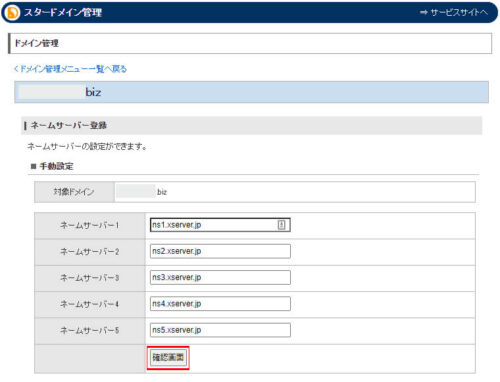Click the ネームサーバー5 row label

(90, 330)
